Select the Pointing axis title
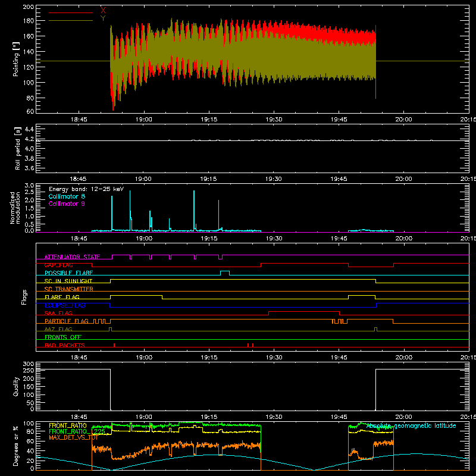This screenshot has height=476, width=476. tap(16, 59)
